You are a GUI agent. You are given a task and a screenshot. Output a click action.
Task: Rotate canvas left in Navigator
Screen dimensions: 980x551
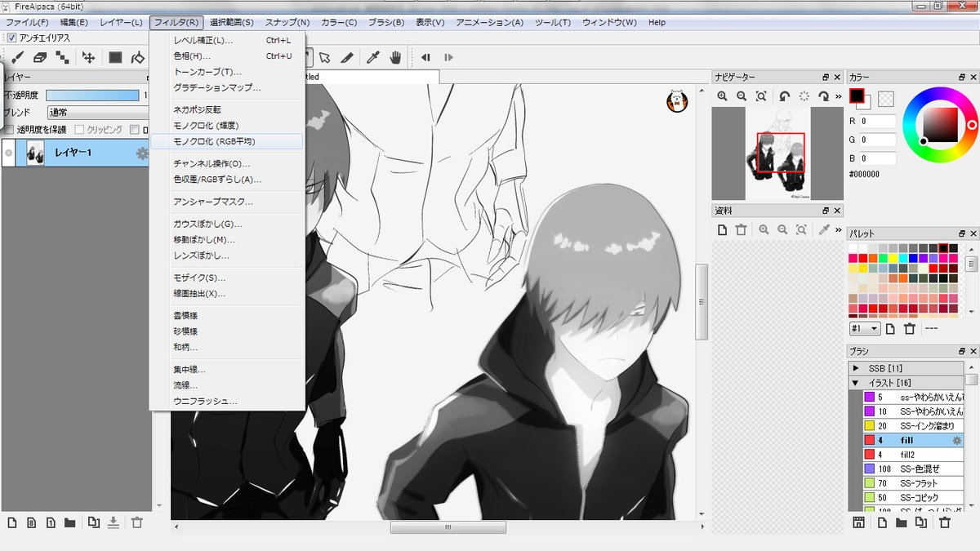tap(785, 96)
